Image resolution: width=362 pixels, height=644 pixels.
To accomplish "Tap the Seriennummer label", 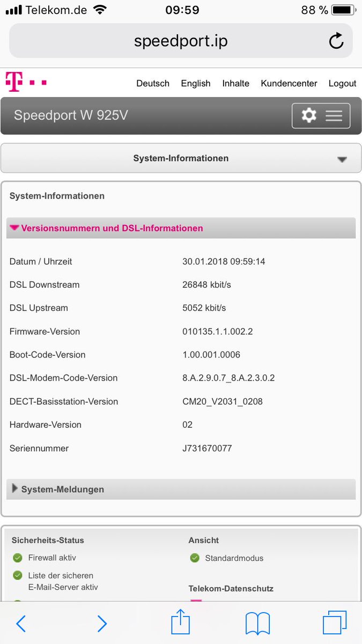I will pyautogui.click(x=39, y=448).
